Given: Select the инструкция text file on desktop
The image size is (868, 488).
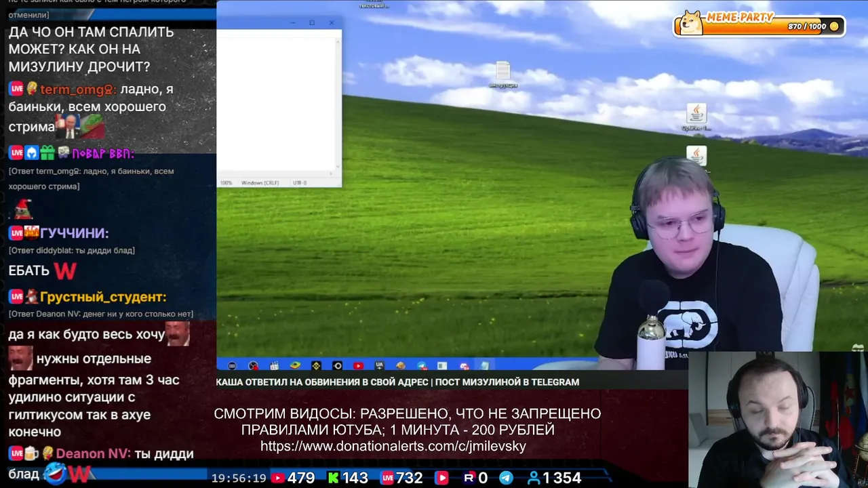Looking at the screenshot, I should click(x=502, y=75).
